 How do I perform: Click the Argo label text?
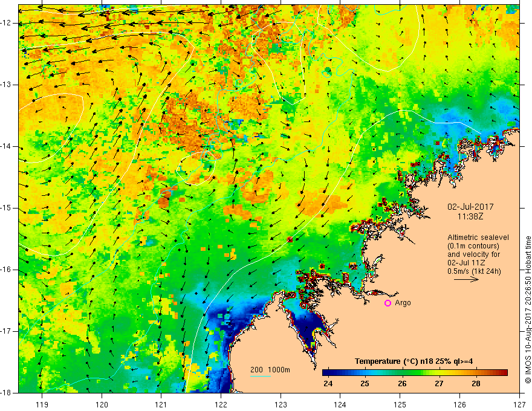pyautogui.click(x=403, y=303)
